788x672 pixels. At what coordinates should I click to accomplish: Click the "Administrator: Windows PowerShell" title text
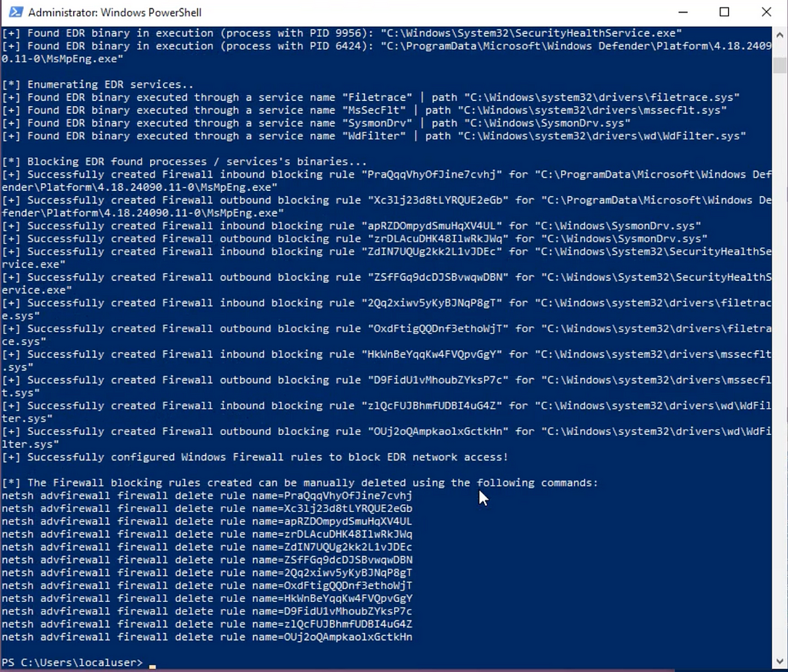[115, 12]
